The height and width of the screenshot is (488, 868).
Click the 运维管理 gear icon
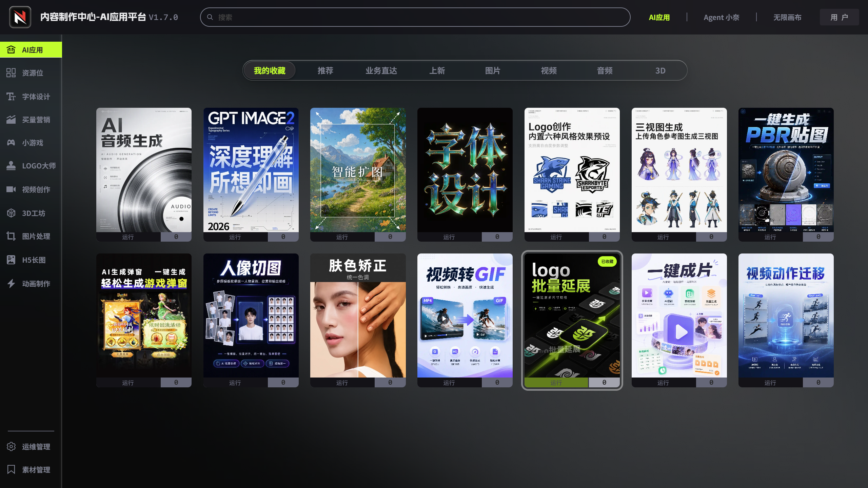click(x=11, y=447)
